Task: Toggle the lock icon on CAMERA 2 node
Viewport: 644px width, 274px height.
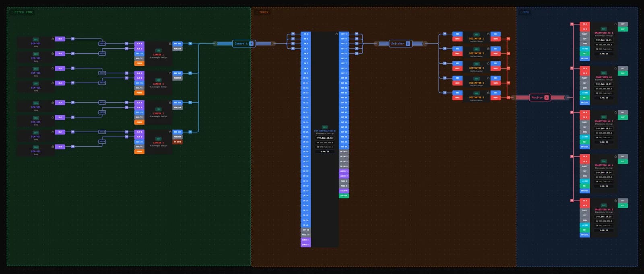Action: click(170, 73)
